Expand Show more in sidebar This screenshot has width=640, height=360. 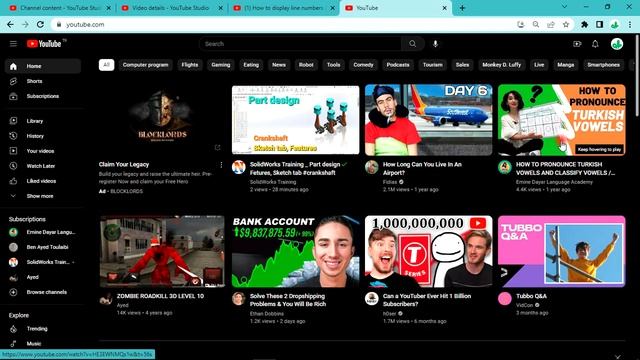(43, 196)
